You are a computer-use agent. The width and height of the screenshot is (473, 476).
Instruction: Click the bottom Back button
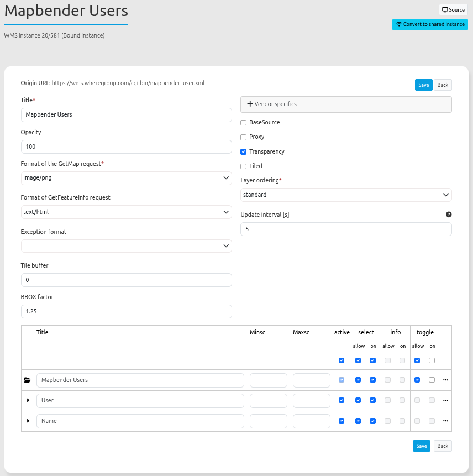[442, 446]
